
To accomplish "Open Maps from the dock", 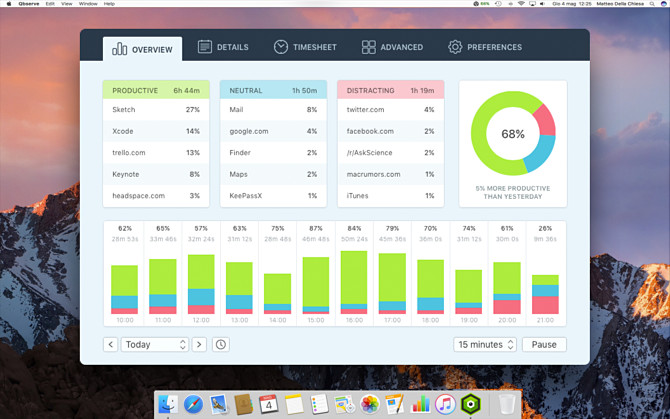I will click(x=344, y=404).
